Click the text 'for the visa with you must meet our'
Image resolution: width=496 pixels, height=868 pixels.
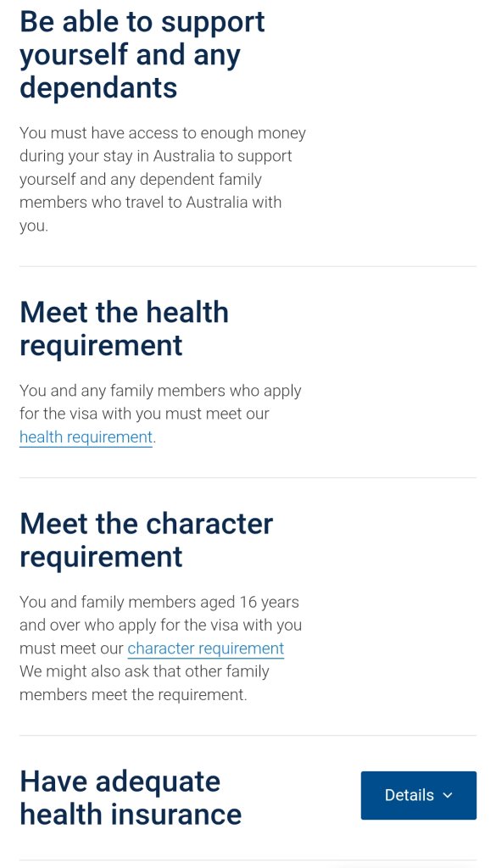coord(144,414)
